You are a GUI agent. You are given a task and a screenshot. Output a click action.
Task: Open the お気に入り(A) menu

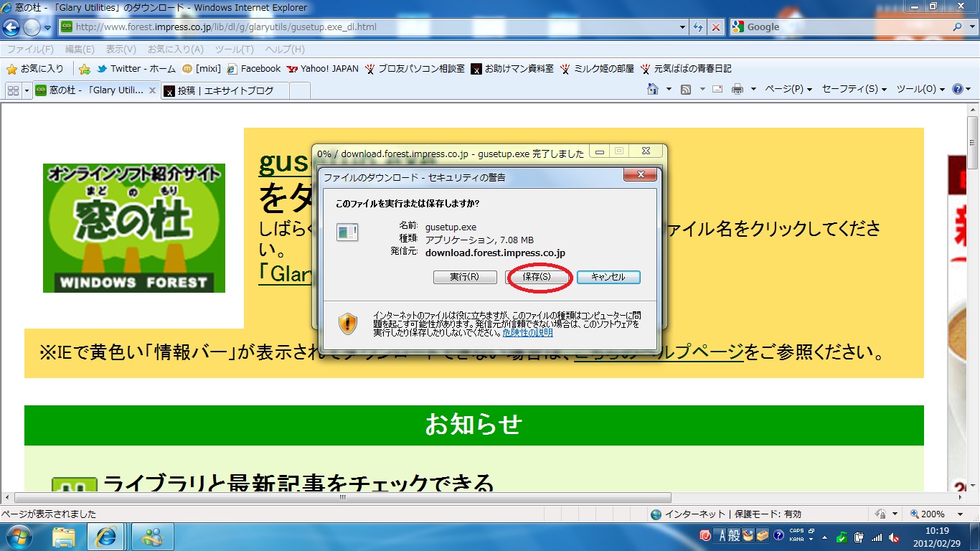pyautogui.click(x=176, y=50)
